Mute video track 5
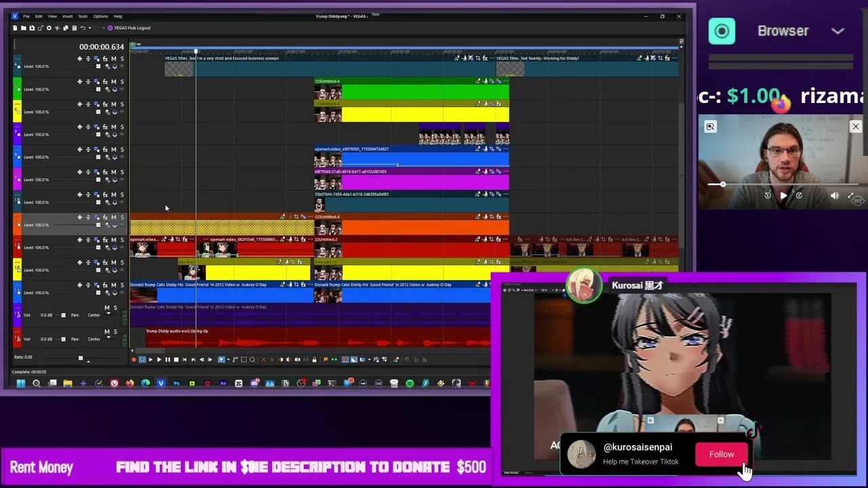Viewport: 868px width, 488px height. click(113, 81)
